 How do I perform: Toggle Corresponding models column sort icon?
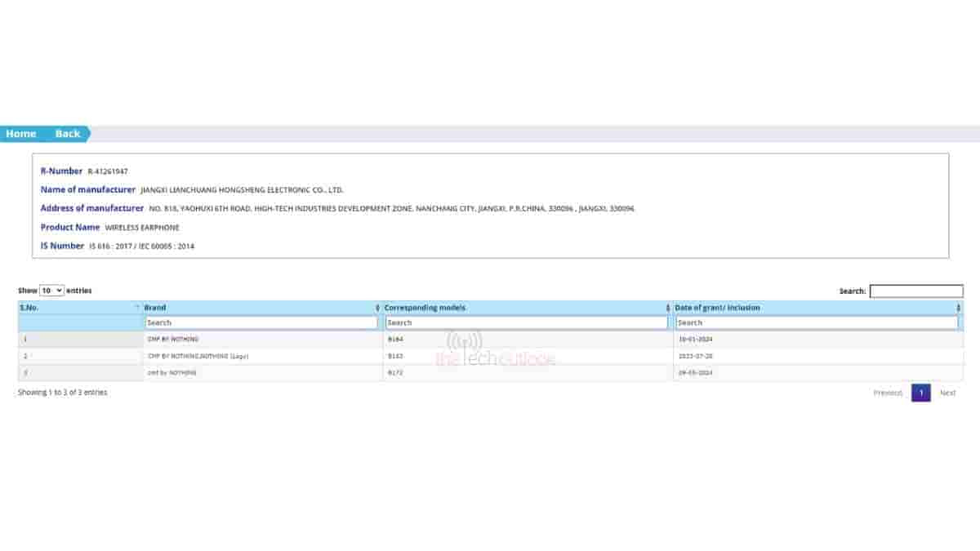coord(668,308)
